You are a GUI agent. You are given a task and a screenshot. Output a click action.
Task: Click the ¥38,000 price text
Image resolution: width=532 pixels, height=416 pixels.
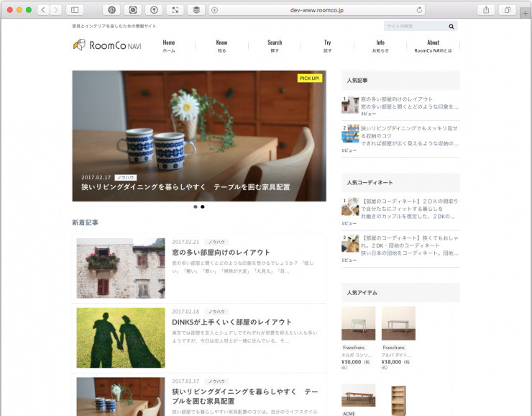(x=392, y=362)
